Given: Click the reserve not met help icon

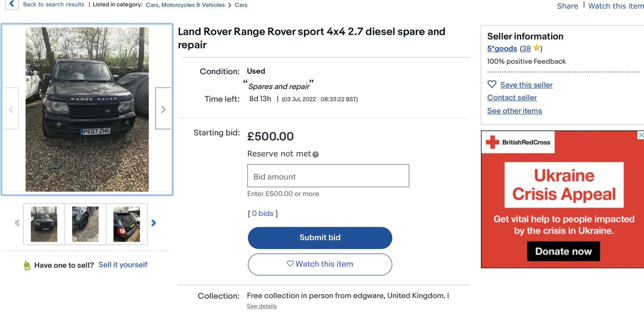Looking at the screenshot, I should click(x=316, y=154).
